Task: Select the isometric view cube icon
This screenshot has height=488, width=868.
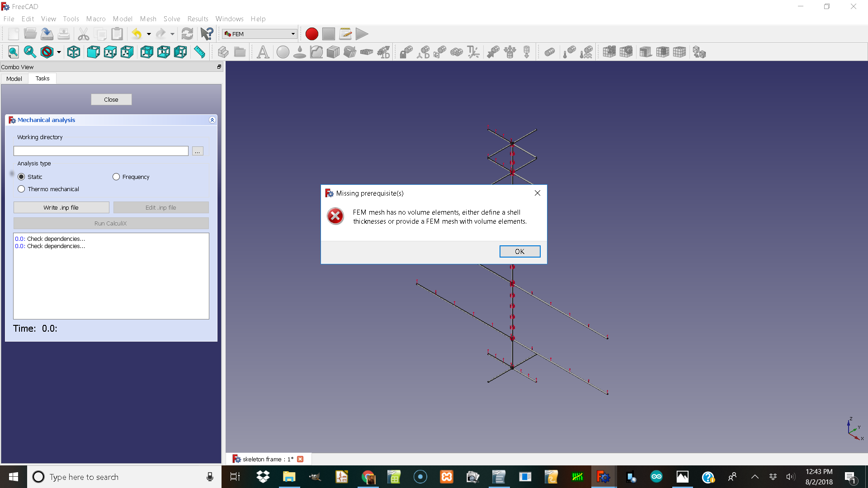Action: [74, 52]
